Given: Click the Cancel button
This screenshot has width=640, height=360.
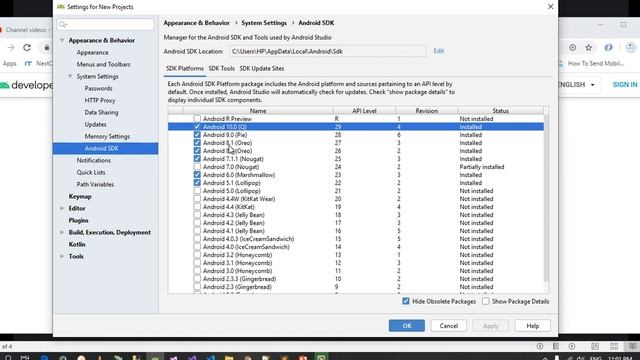Looking at the screenshot, I should (x=449, y=326).
